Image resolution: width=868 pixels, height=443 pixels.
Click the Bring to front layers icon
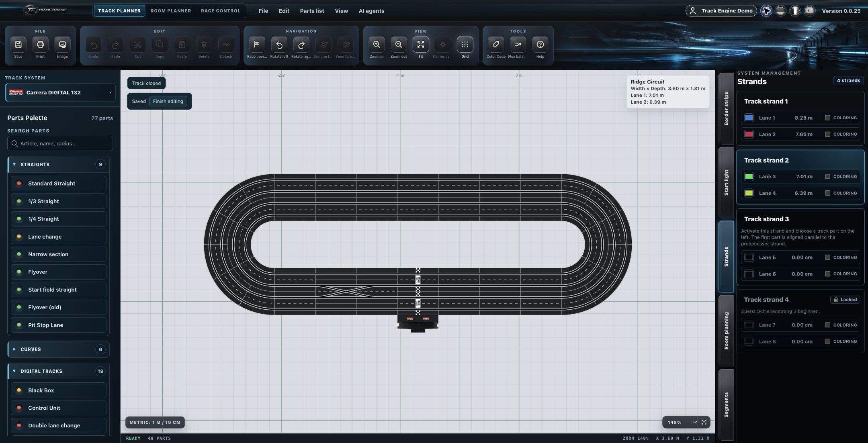tap(323, 45)
